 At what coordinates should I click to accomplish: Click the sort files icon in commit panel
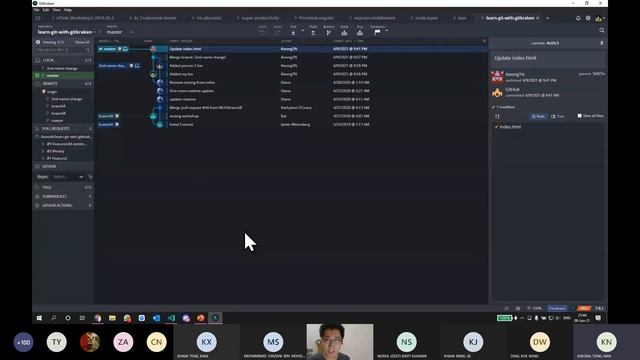(498, 116)
